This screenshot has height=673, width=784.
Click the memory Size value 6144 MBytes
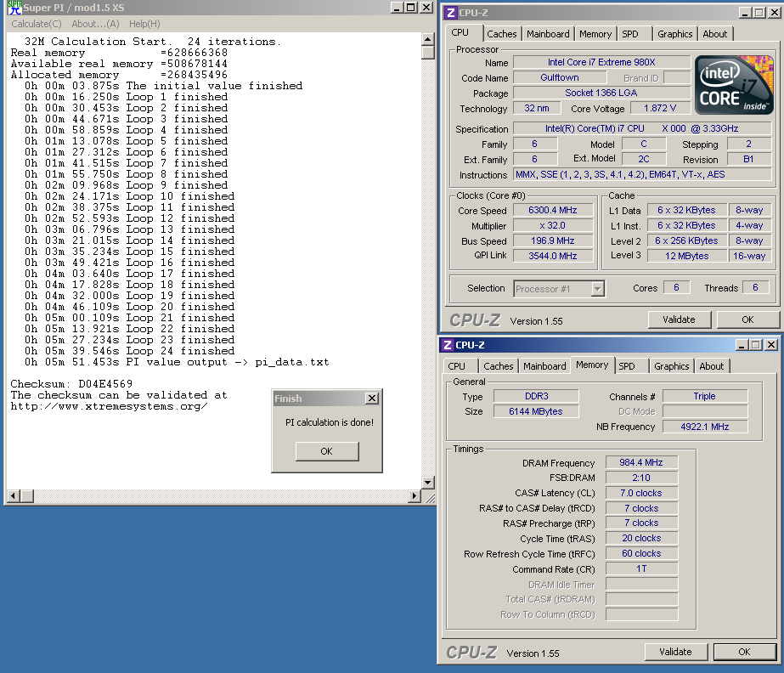[536, 411]
